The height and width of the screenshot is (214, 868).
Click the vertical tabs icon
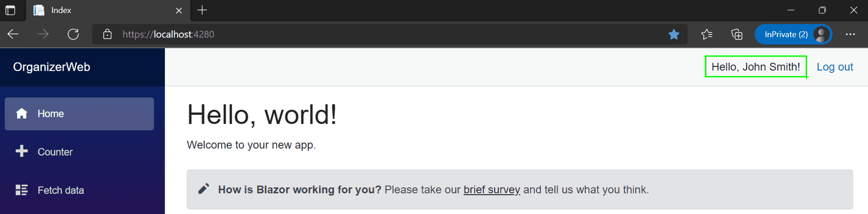10,10
